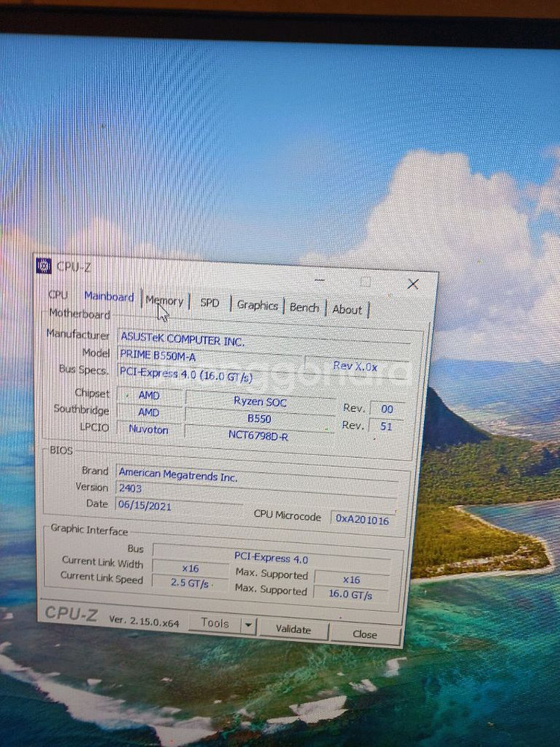Switch to the SPD tab
This screenshot has height=747, width=560.
coord(210,303)
